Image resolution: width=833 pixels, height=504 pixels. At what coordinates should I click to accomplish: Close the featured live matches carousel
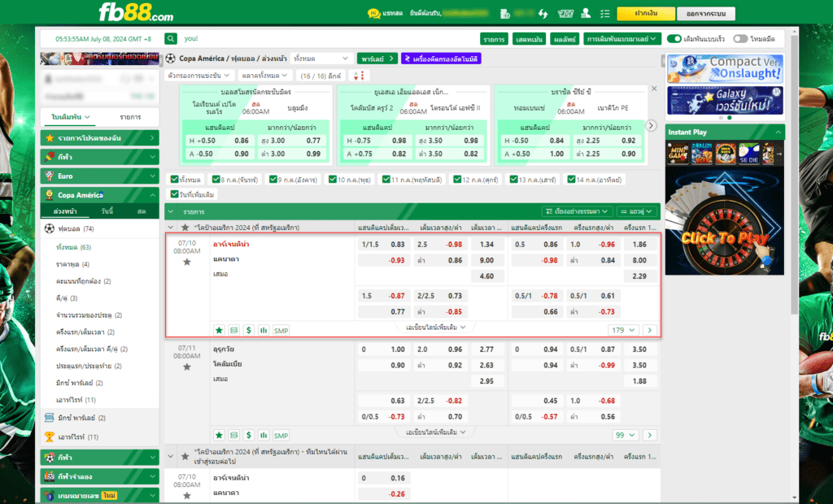point(654,89)
